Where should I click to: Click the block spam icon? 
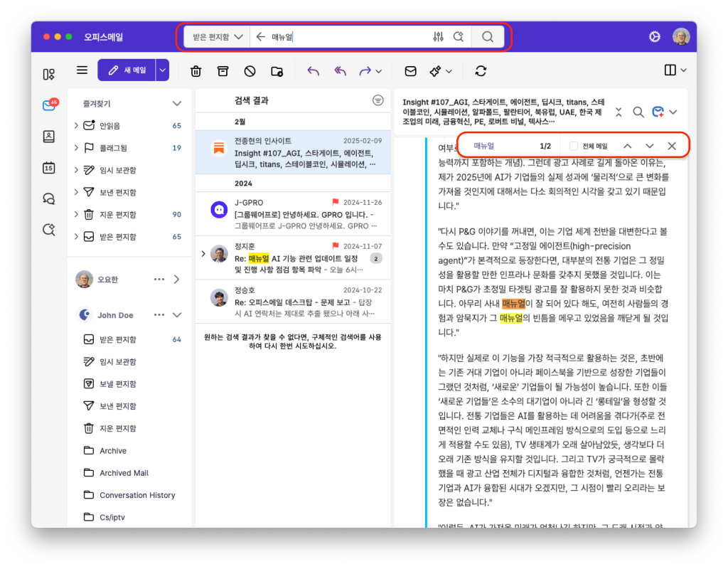coord(250,71)
